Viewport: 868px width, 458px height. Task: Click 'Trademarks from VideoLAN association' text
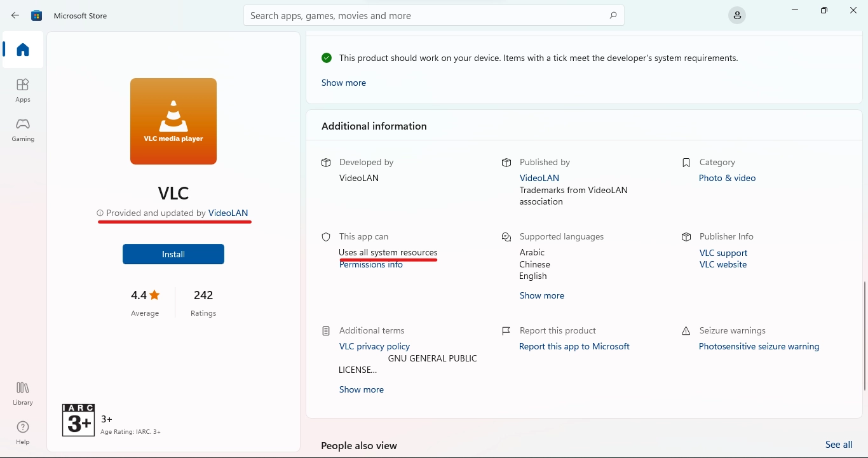click(x=574, y=196)
